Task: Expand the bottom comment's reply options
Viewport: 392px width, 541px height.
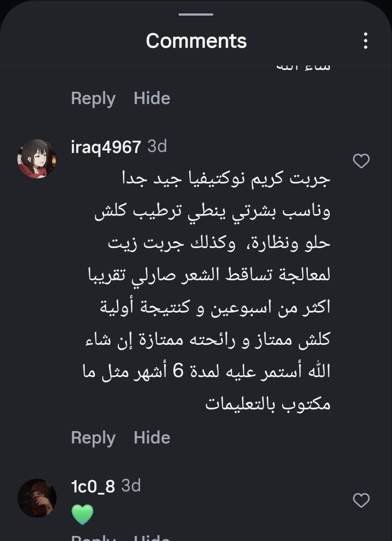Action: (x=94, y=540)
